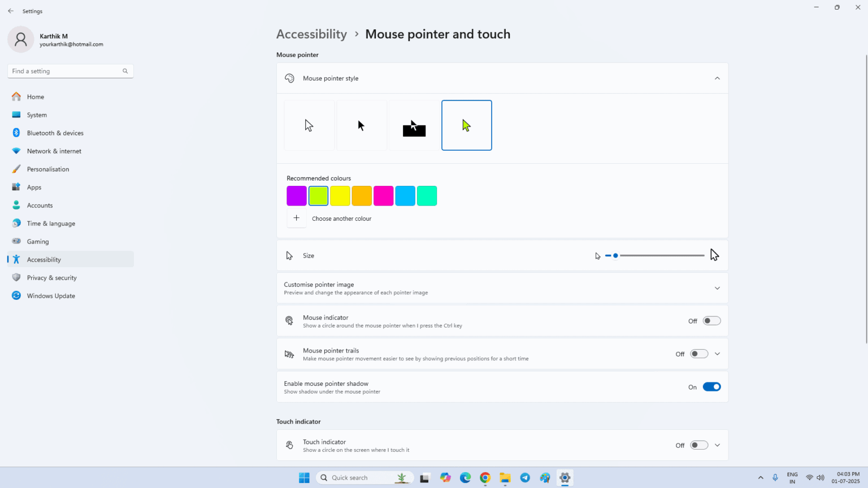Pick the magenta recommended colour
The image size is (868, 488).
[383, 195]
